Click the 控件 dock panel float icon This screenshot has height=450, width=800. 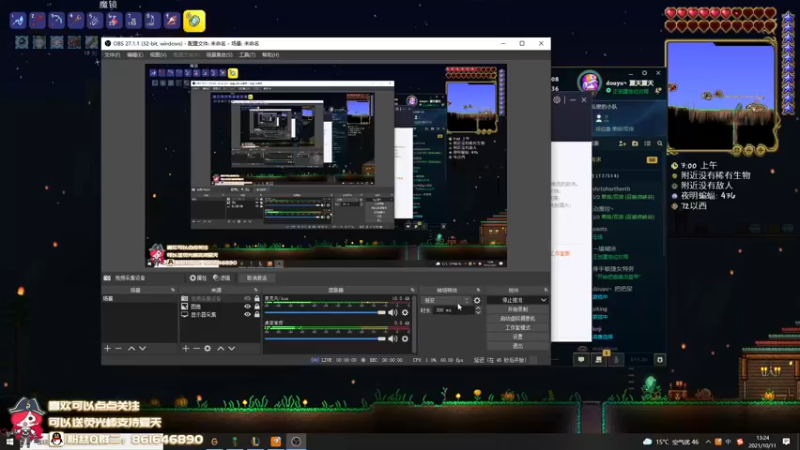point(545,290)
